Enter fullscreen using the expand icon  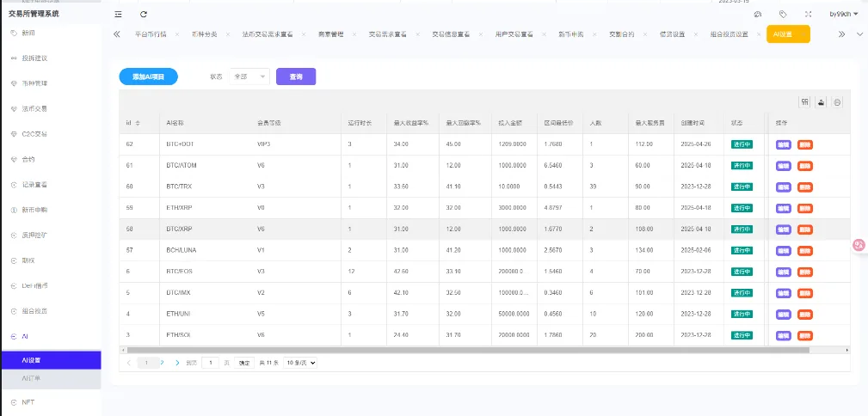(808, 14)
